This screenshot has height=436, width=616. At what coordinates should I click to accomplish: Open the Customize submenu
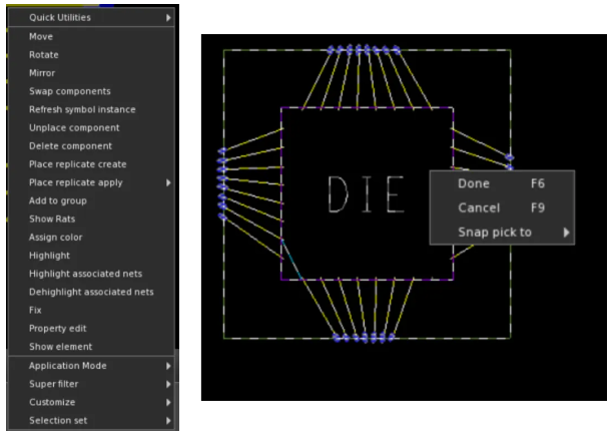pyautogui.click(x=91, y=402)
